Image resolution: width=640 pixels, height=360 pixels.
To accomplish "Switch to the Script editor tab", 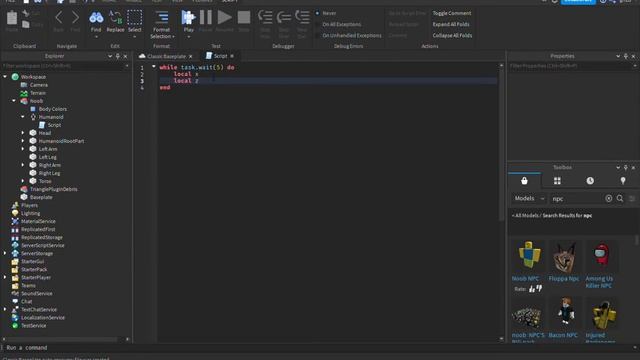I will click(x=220, y=56).
